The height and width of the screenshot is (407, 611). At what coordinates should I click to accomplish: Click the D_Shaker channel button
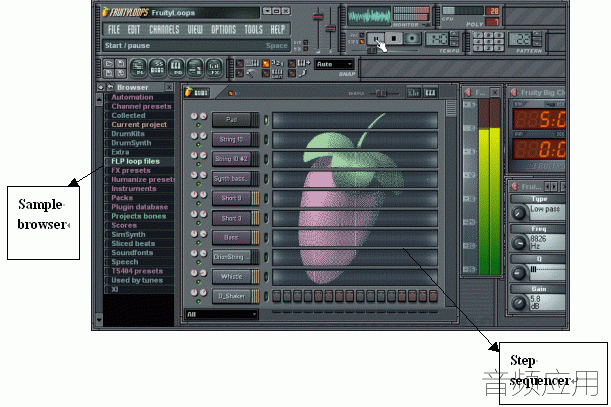(231, 296)
